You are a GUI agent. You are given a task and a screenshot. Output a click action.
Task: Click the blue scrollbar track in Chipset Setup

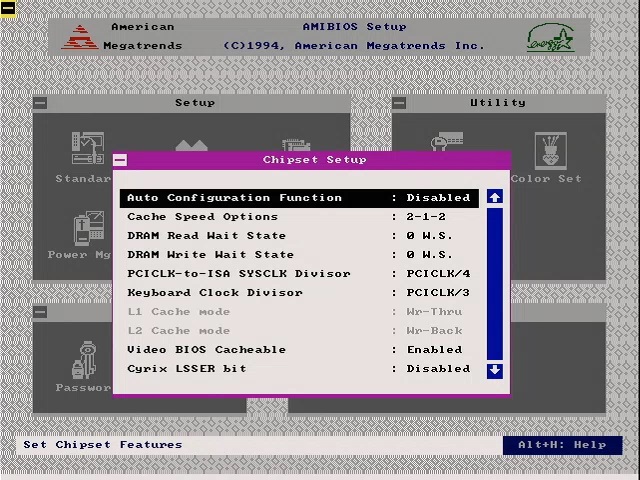[x=495, y=284]
